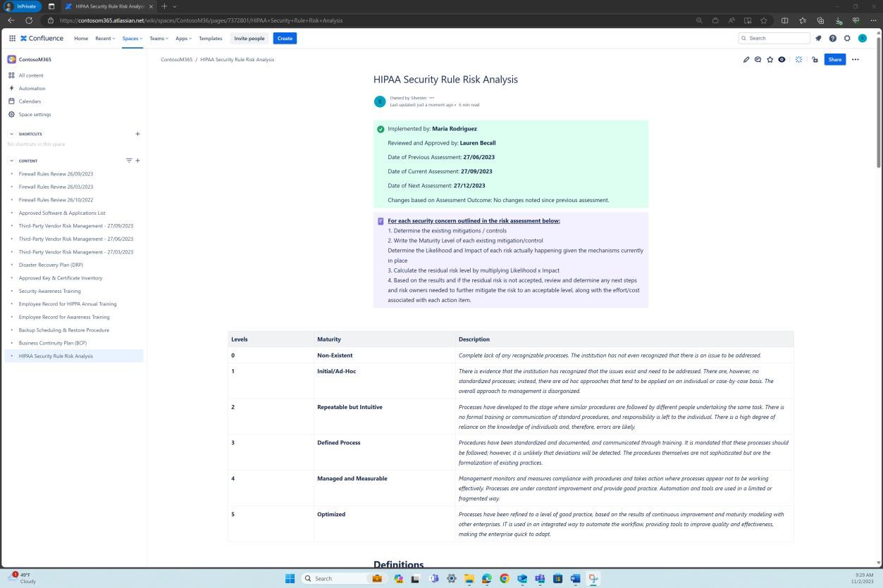Open the comments icon on the page
Image resolution: width=883 pixels, height=588 pixels.
click(758, 59)
